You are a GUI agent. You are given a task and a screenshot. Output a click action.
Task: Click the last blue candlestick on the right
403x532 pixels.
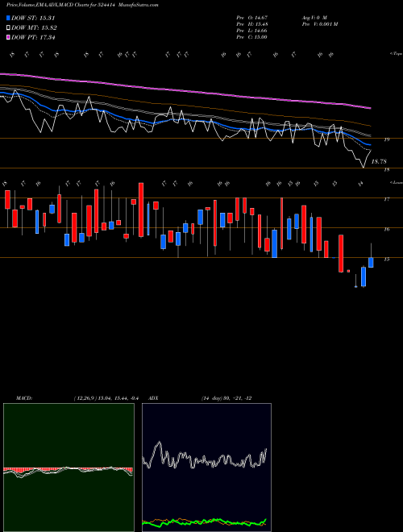371,262
